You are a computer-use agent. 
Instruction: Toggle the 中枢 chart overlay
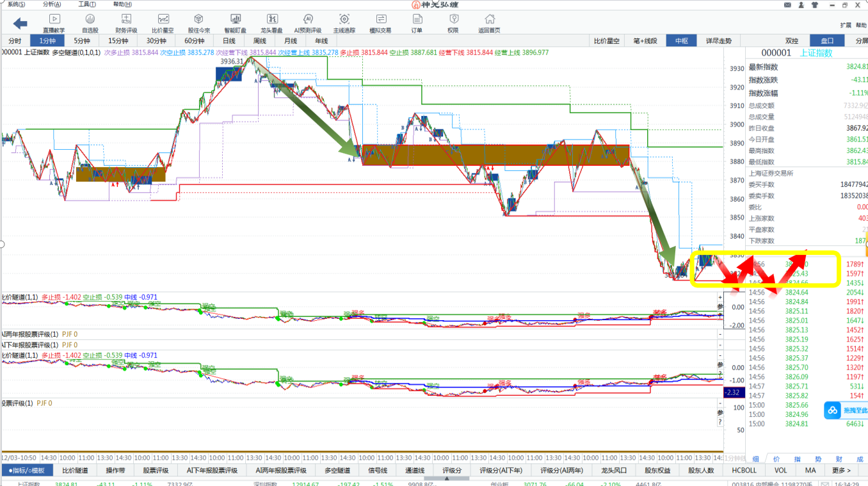click(x=680, y=41)
